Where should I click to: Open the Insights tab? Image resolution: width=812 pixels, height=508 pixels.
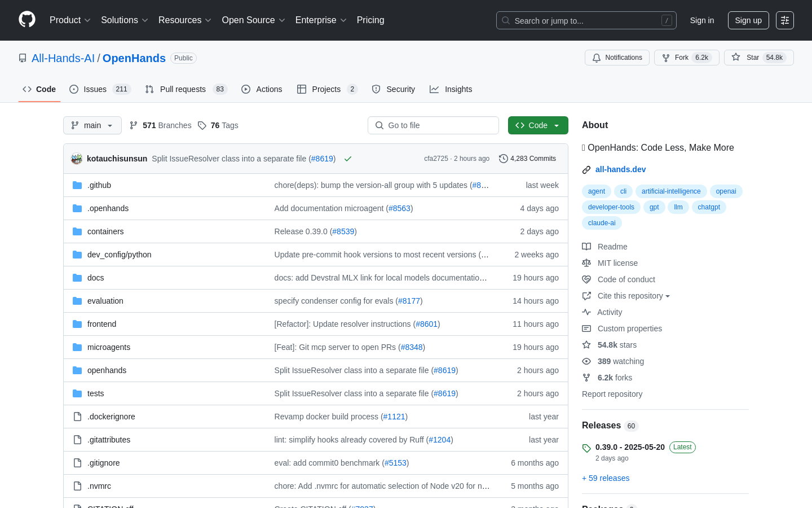pos(451,89)
